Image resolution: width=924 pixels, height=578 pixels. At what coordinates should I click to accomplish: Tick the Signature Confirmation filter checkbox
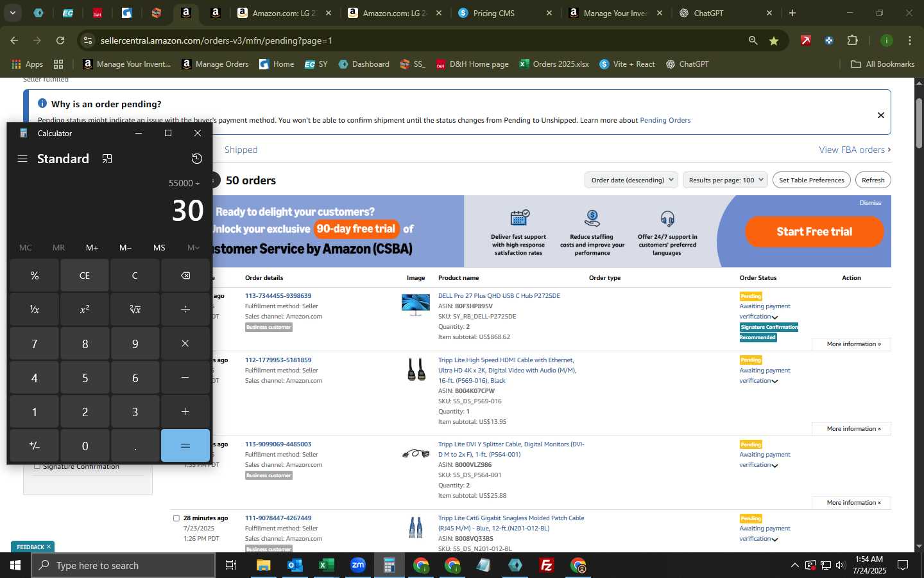click(37, 466)
